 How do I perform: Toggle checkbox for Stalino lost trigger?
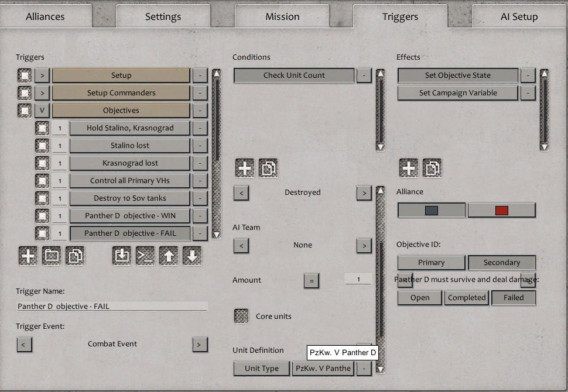(x=42, y=146)
